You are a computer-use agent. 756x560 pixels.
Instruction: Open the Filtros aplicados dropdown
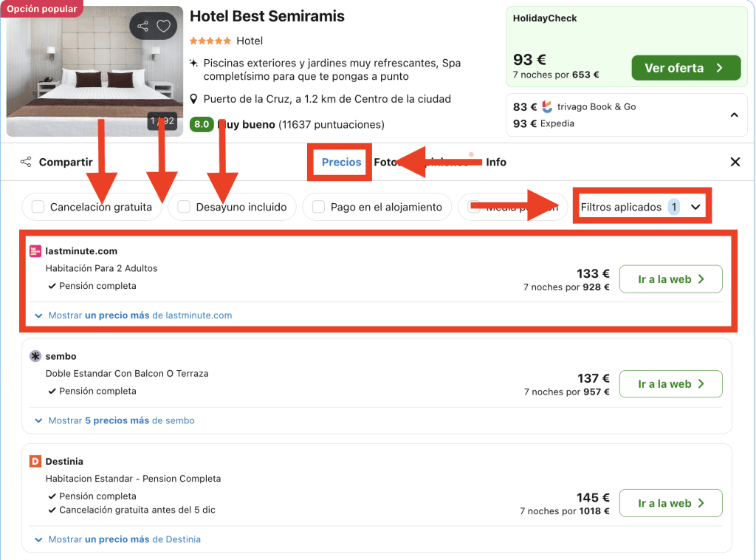(641, 207)
